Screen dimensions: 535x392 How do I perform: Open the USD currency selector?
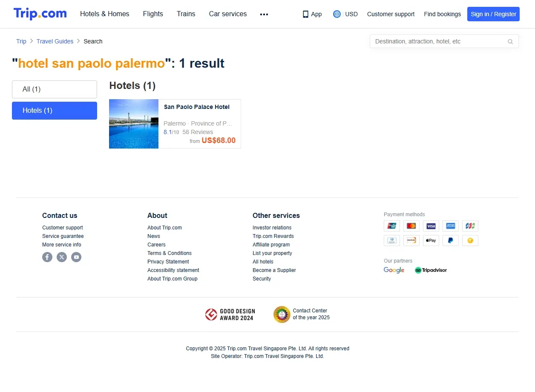pos(351,14)
